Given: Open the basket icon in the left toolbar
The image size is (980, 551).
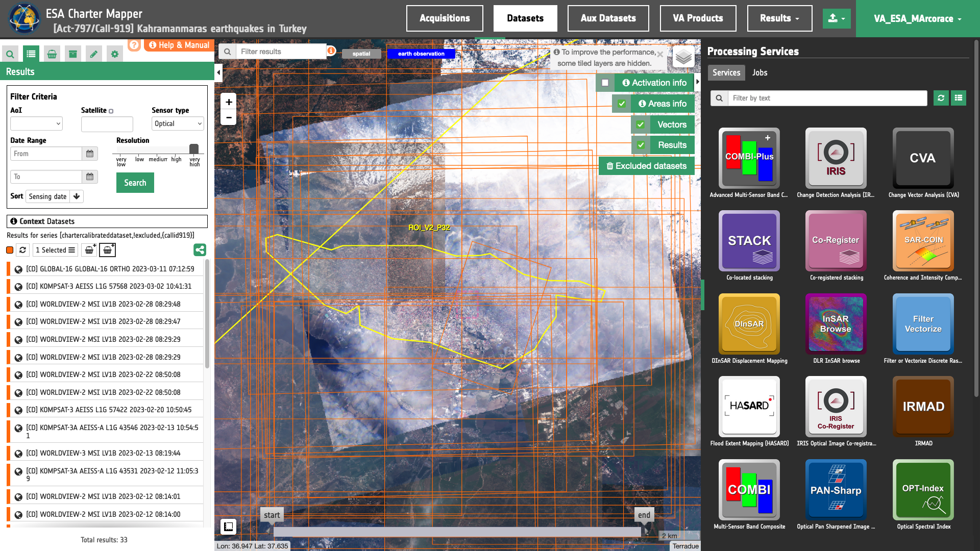Looking at the screenshot, I should coord(52,54).
